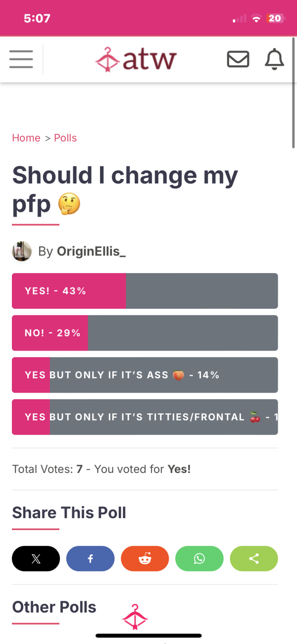Open OriginEllis_ profile name link

point(92,251)
